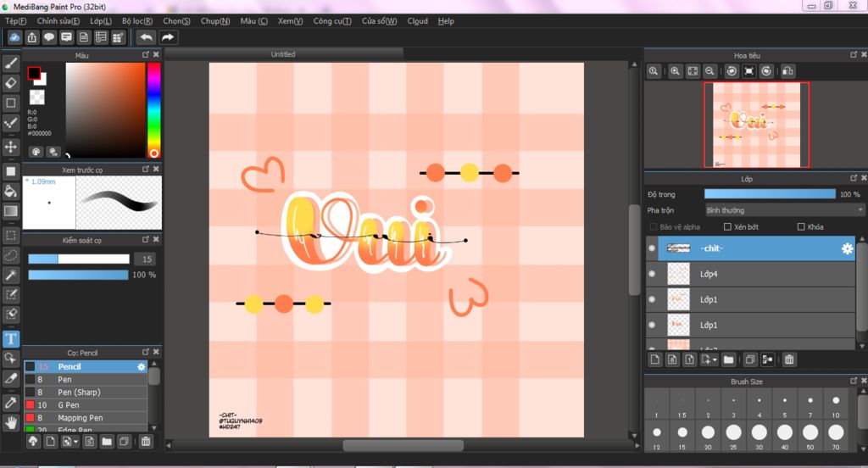Toggle visibility of first Lớp1 layer
This screenshot has width=868, height=468.
pos(652,299)
